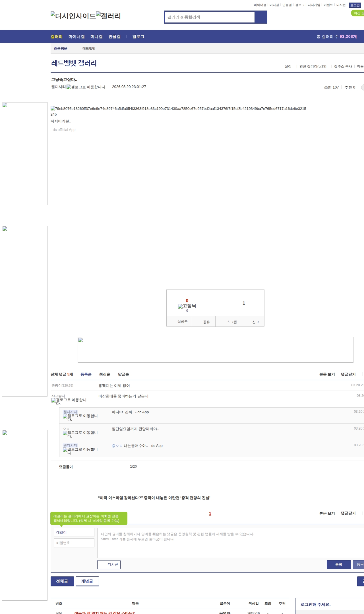This screenshot has width=364, height=614.
Task: Click the @ㅇㅇ mention in 웬디시티's reply
Action: (x=117, y=446)
